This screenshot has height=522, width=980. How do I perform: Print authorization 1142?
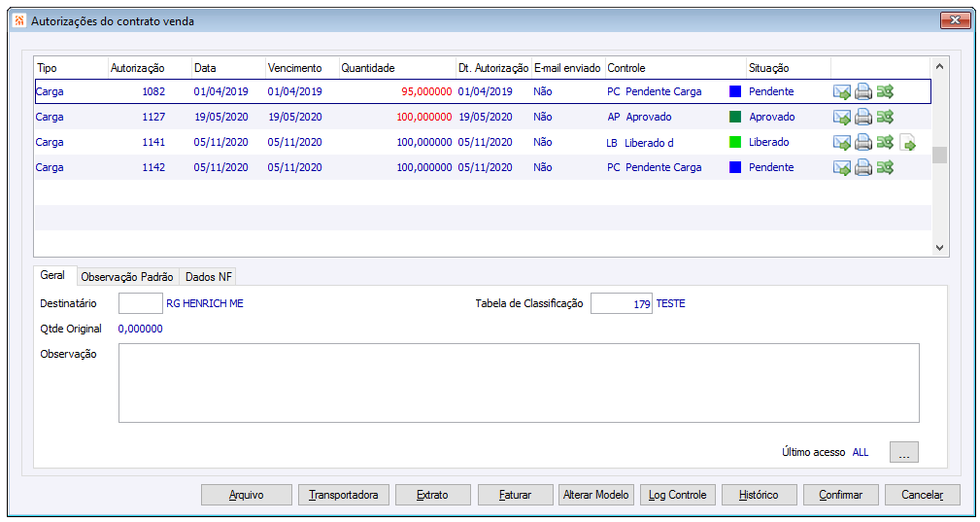click(x=863, y=167)
